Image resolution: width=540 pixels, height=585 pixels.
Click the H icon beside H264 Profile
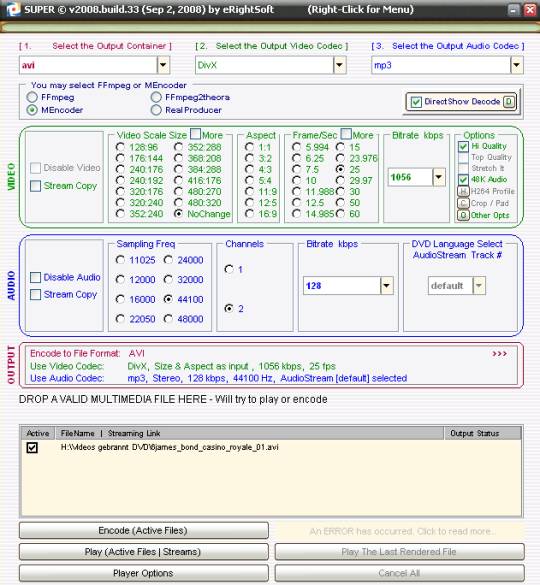[463, 191]
